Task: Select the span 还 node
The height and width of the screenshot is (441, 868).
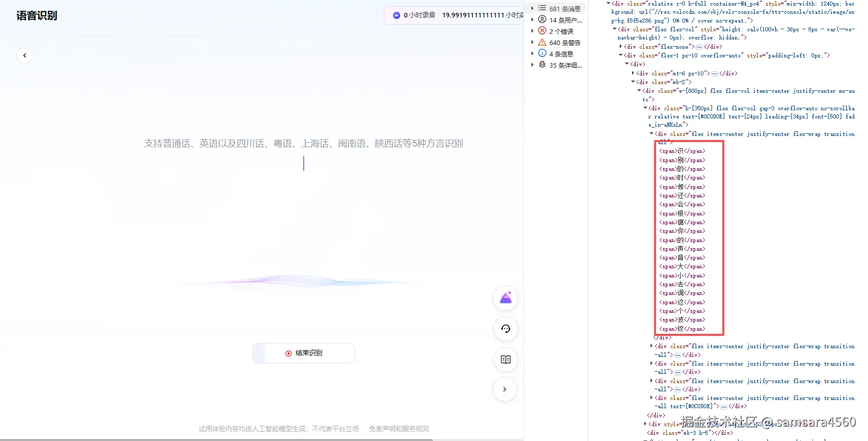Action: [x=682, y=195]
